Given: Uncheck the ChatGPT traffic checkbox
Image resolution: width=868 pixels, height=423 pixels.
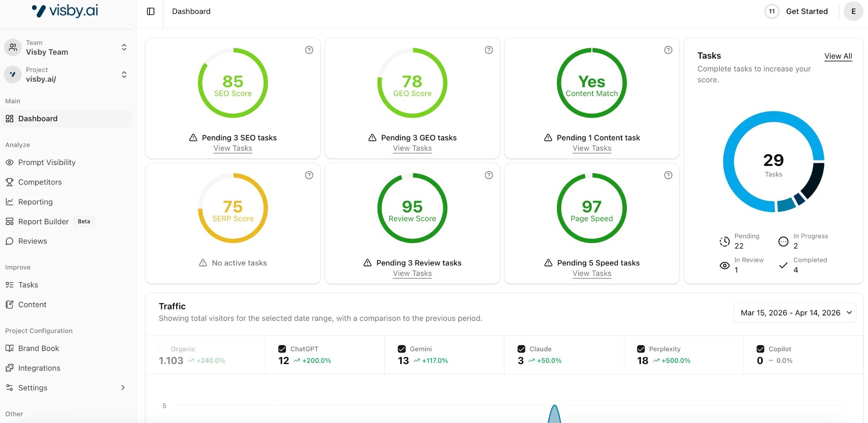Looking at the screenshot, I should tap(282, 349).
